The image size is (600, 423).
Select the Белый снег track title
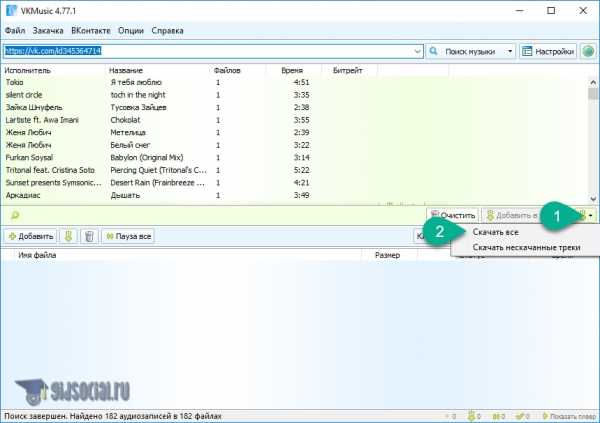(130, 145)
